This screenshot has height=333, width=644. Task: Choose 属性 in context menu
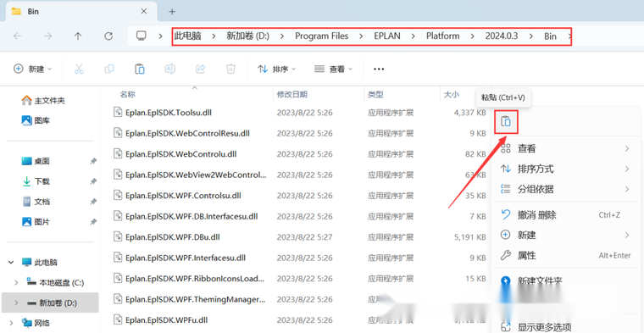coord(565,256)
